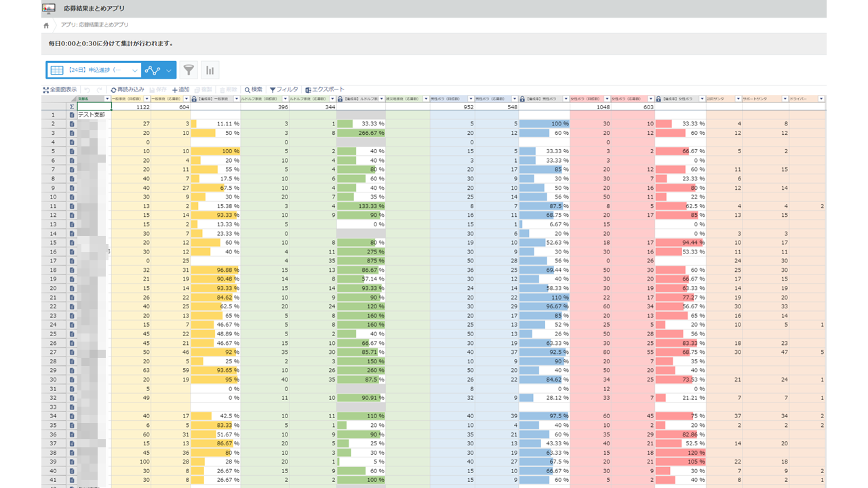
Task: Click フィルタ toolbar button
Action: click(283, 89)
